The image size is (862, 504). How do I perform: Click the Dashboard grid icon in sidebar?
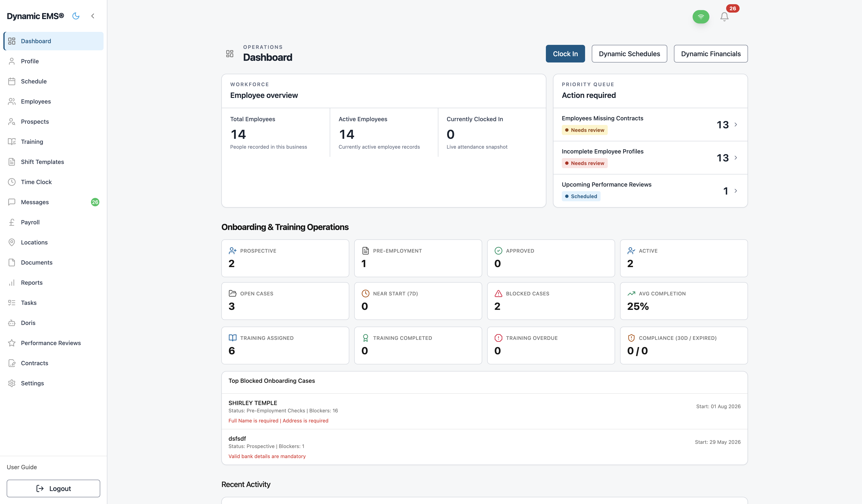pyautogui.click(x=12, y=41)
